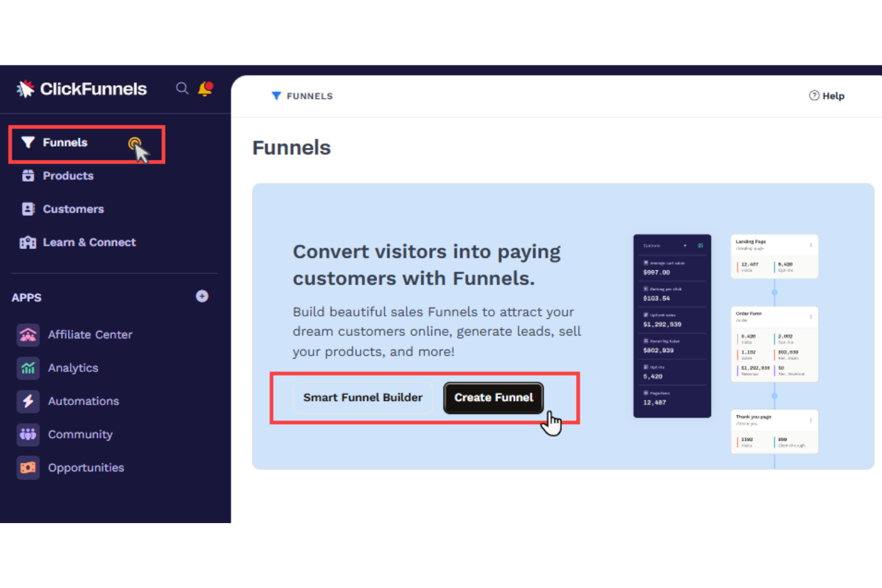This screenshot has height=588, width=882.
Task: Open Automations app label
Action: [83, 402]
